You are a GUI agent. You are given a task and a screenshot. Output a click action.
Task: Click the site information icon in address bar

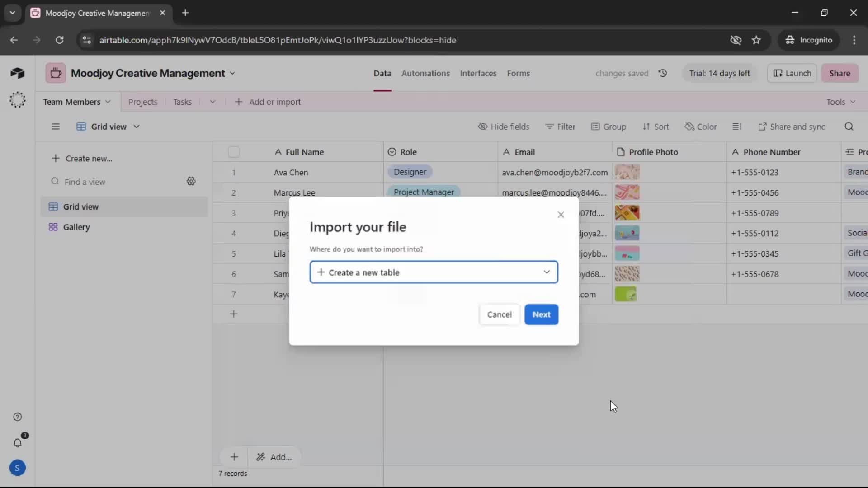point(86,40)
